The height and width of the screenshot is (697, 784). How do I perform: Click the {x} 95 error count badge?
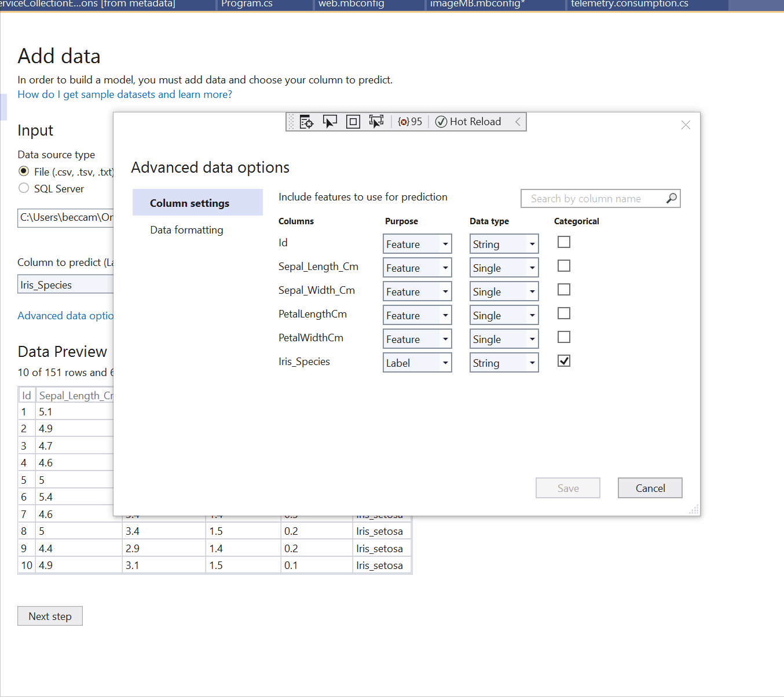tap(409, 122)
